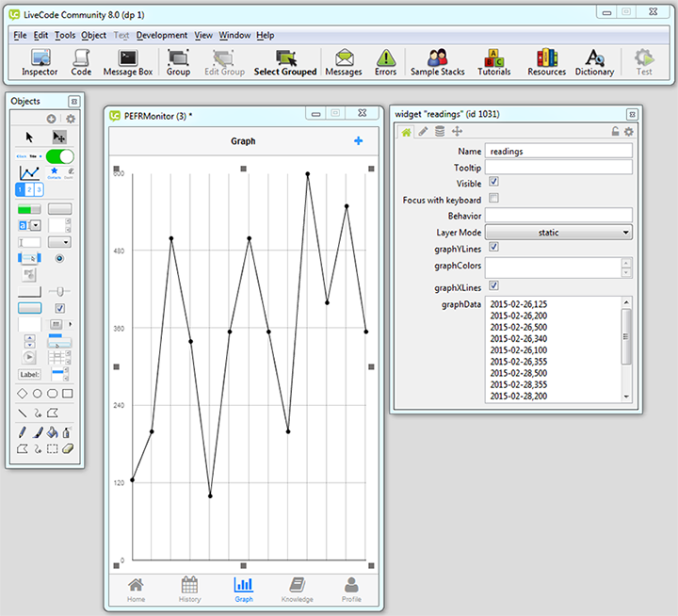Click the Name field containing "readings"

[x=558, y=151]
